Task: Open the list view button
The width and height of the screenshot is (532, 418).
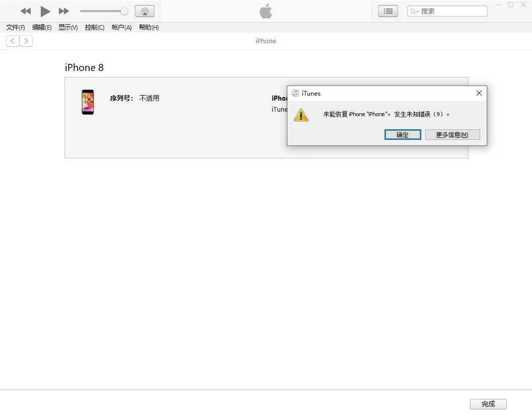Action: [x=388, y=11]
